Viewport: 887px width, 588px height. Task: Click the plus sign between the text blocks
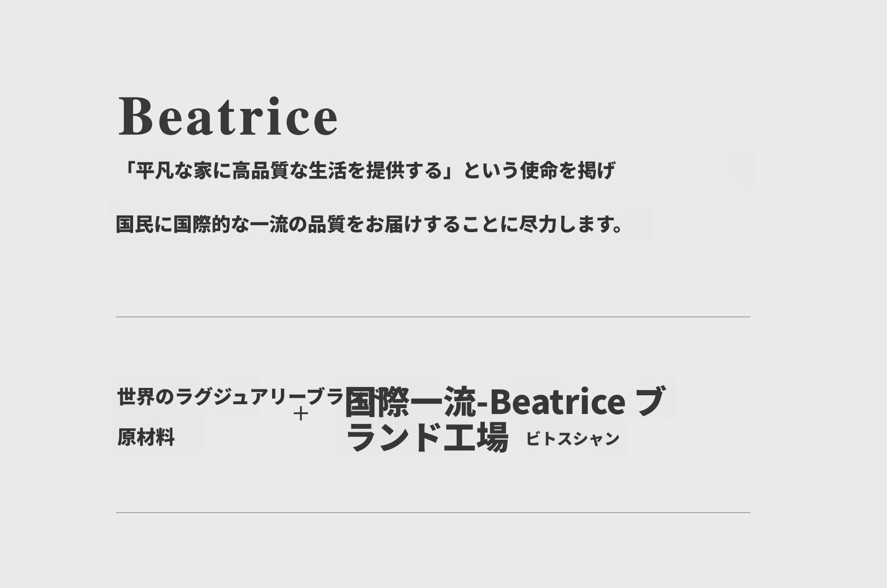(x=301, y=414)
